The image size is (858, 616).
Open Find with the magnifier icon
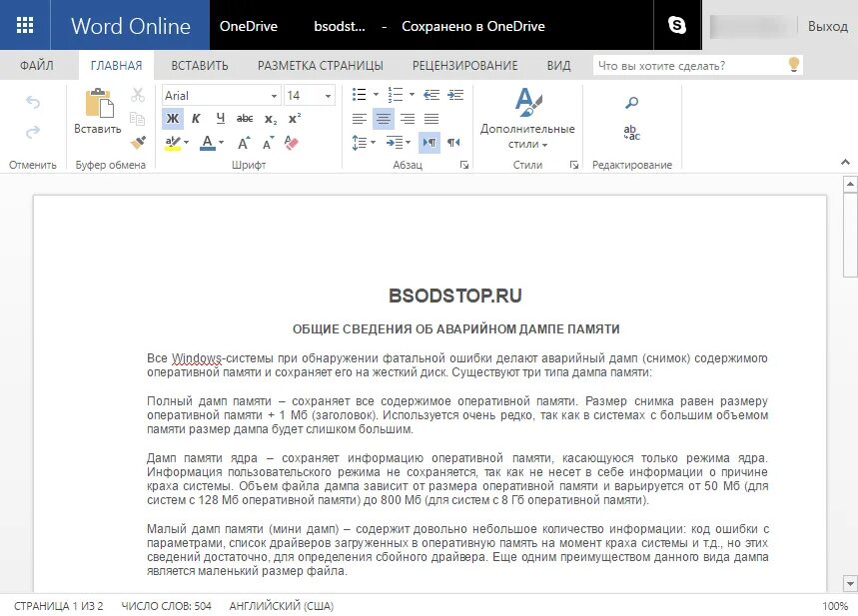click(631, 102)
